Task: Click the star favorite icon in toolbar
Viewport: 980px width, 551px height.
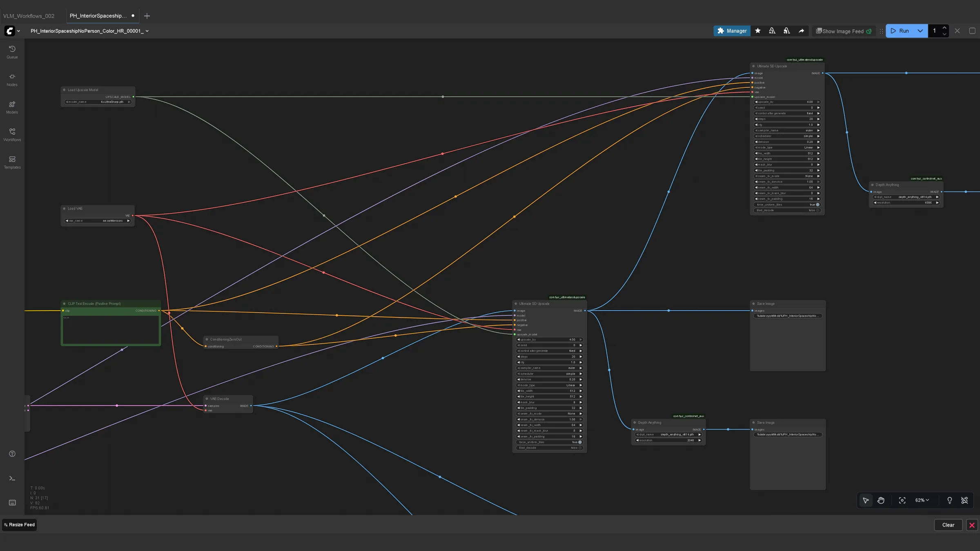Action: click(758, 31)
